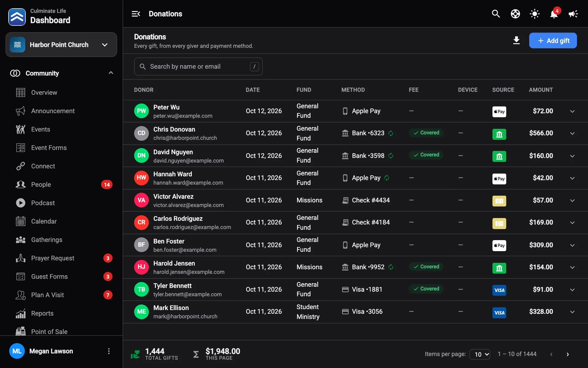This screenshot has height=368, width=588.
Task: Click the Visa source badge for Tyler Bennett
Action: point(499,290)
